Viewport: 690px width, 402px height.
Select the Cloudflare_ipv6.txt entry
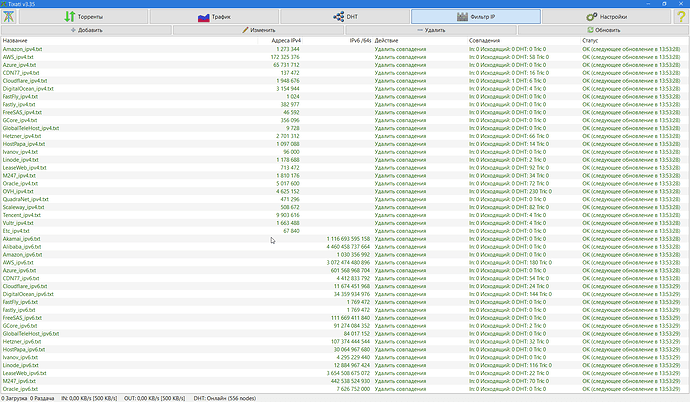pyautogui.click(x=345, y=287)
